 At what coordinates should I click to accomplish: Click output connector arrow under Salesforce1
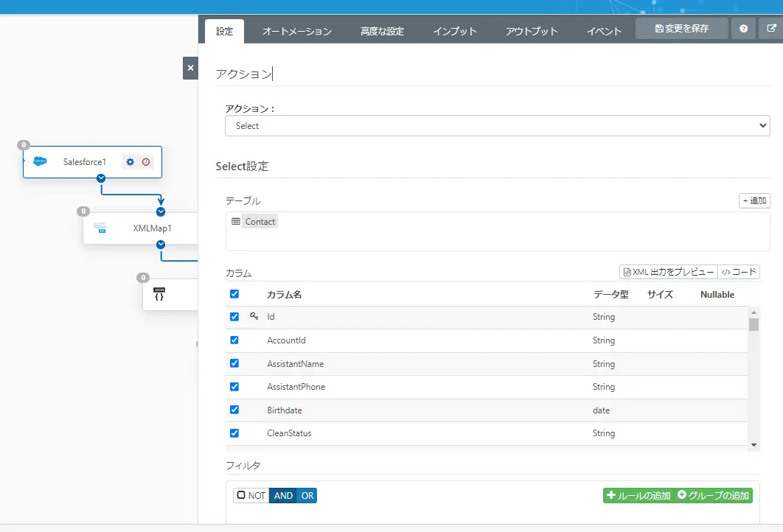101,178
